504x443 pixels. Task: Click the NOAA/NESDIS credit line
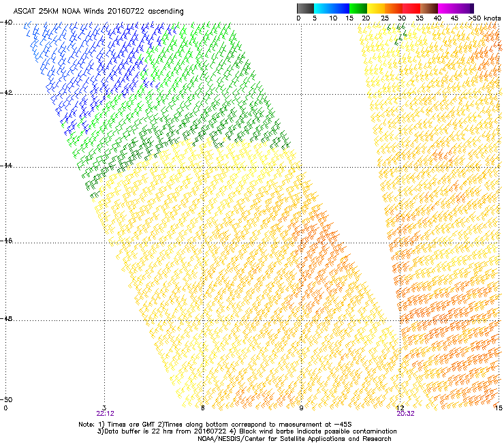(x=294, y=439)
